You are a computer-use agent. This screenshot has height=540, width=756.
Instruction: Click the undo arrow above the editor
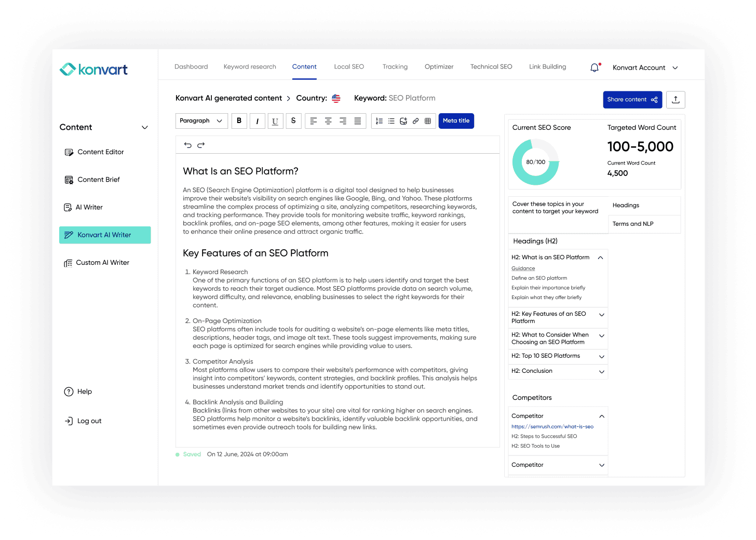coord(188,145)
